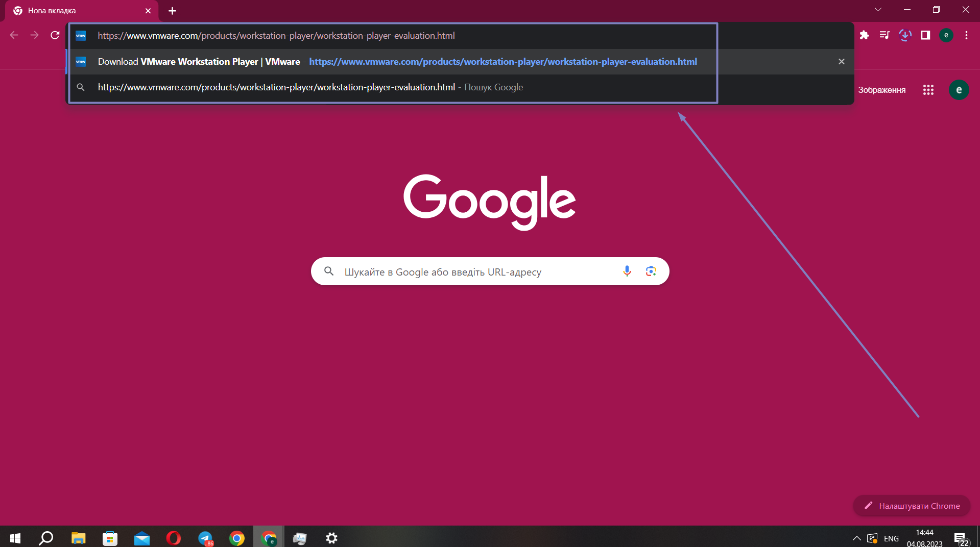Open the media controls icon in toolbar

click(x=885, y=35)
